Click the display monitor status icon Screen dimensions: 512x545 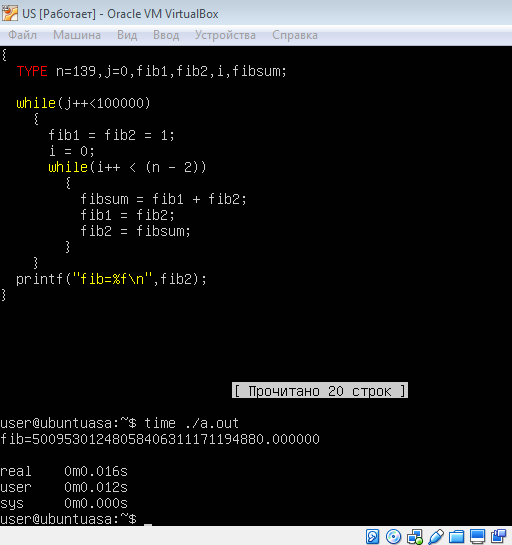(x=478, y=536)
